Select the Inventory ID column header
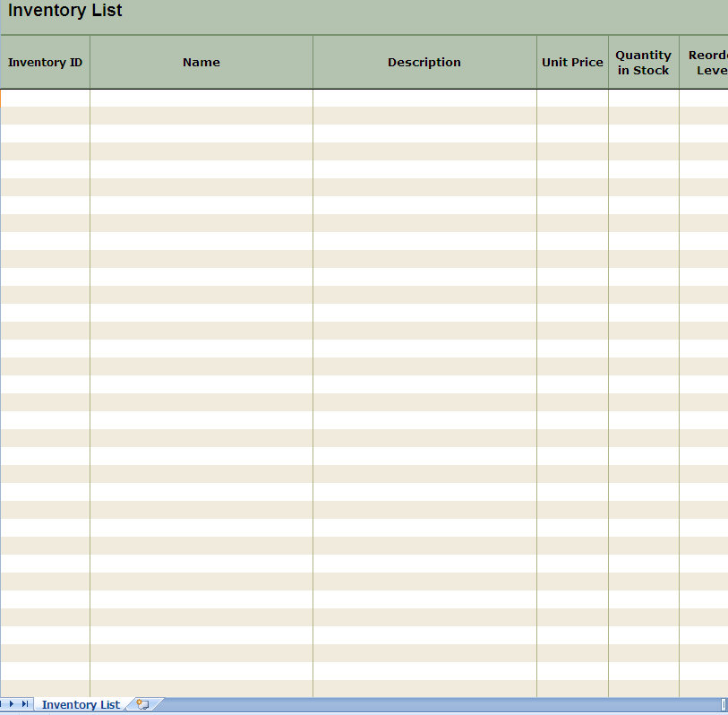The width and height of the screenshot is (728, 715). click(45, 62)
